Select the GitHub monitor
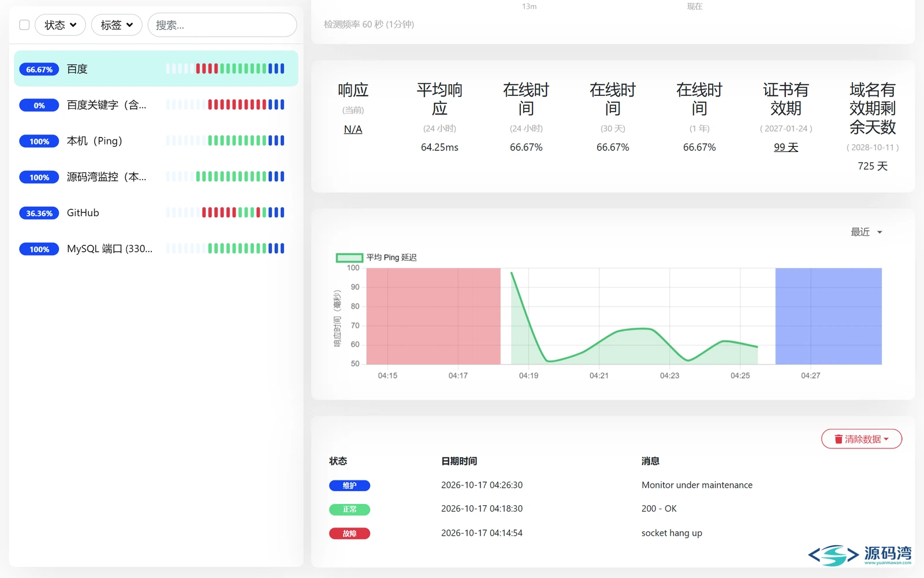Viewport: 924px width, 578px height. 156,213
